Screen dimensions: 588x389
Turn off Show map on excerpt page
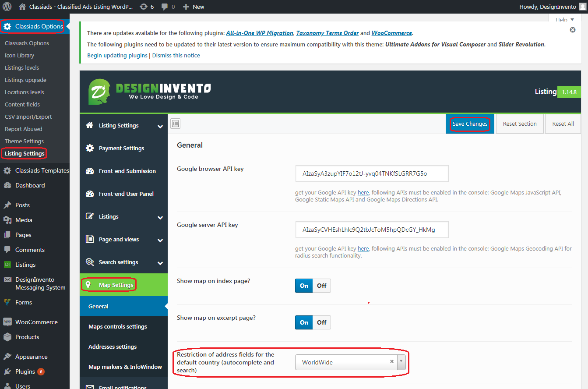point(322,322)
